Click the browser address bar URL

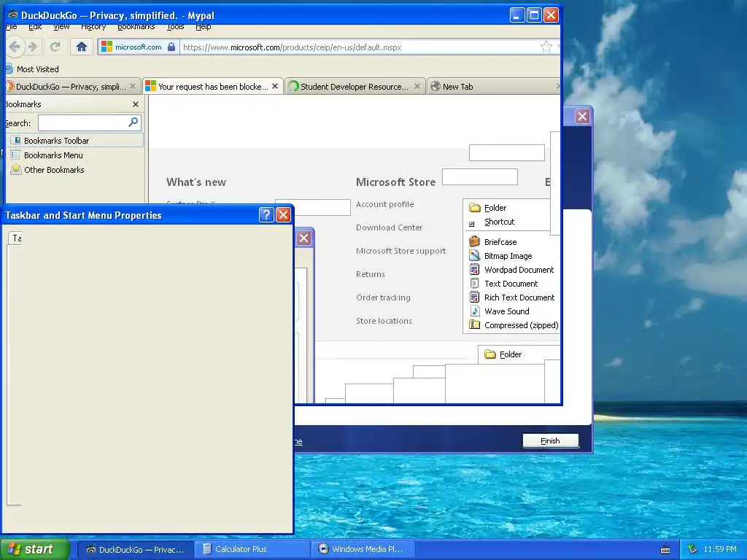coord(292,47)
